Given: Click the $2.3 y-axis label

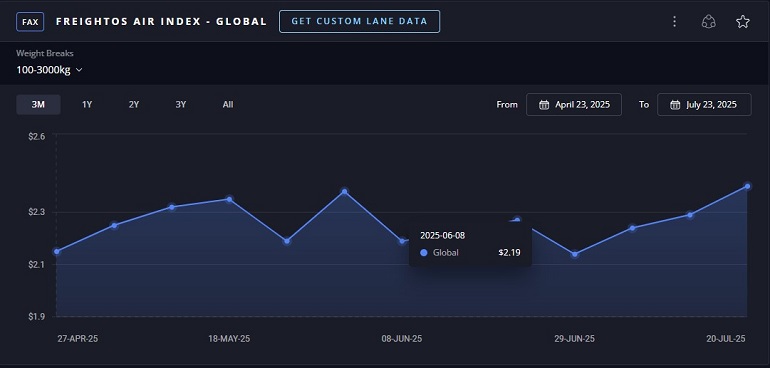Looking at the screenshot, I should pos(37,212).
